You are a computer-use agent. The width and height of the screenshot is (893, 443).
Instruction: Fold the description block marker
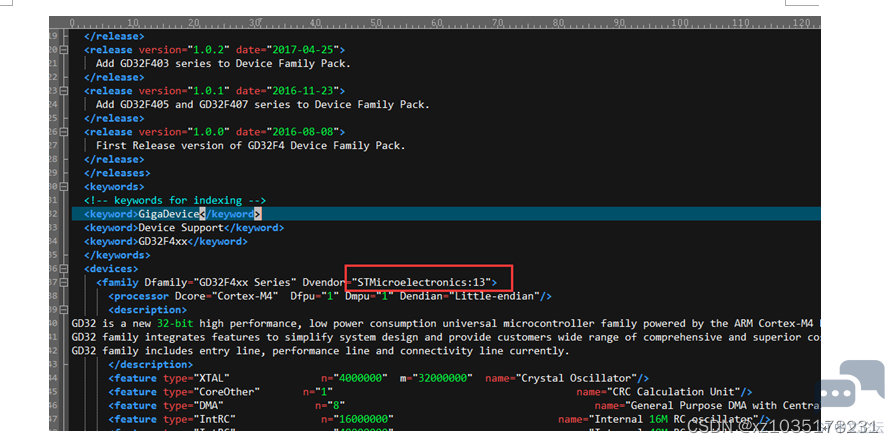coord(64,310)
